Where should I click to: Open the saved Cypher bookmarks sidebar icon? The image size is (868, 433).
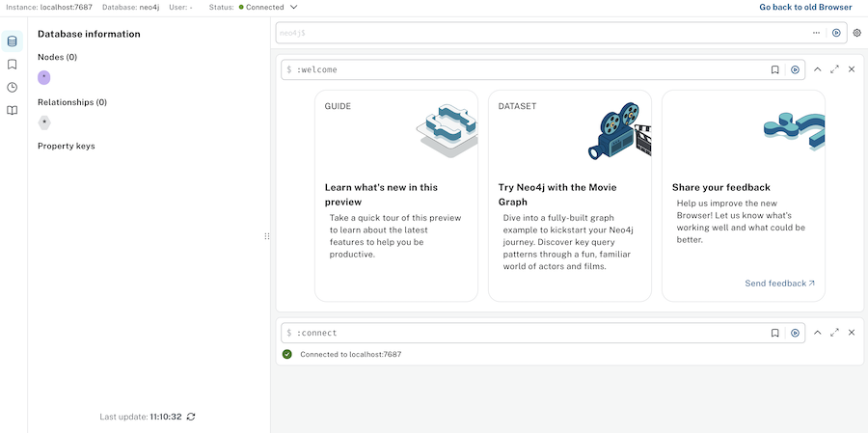[13, 65]
